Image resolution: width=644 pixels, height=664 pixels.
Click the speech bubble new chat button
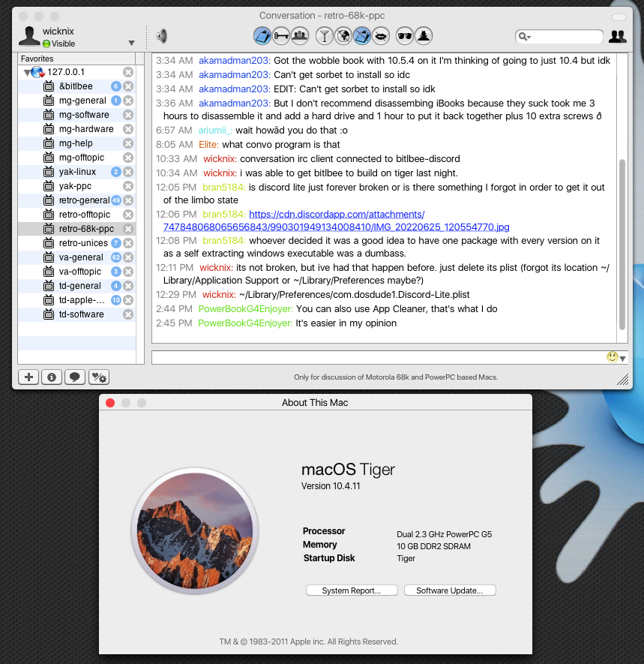pyautogui.click(x=75, y=377)
